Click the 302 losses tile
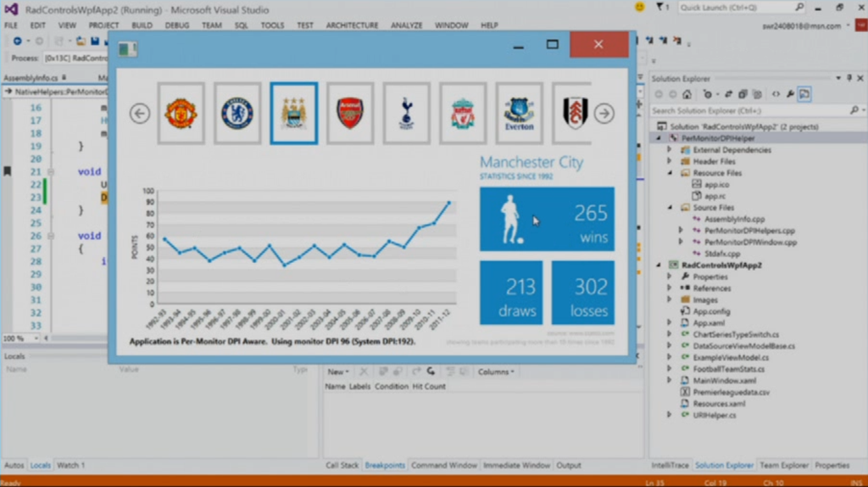868x487 pixels. [583, 293]
